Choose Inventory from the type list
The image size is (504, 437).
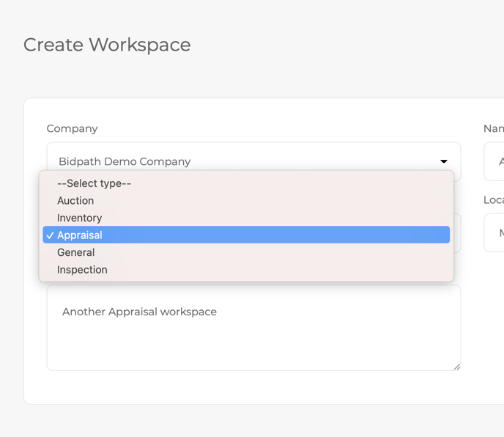246,218
